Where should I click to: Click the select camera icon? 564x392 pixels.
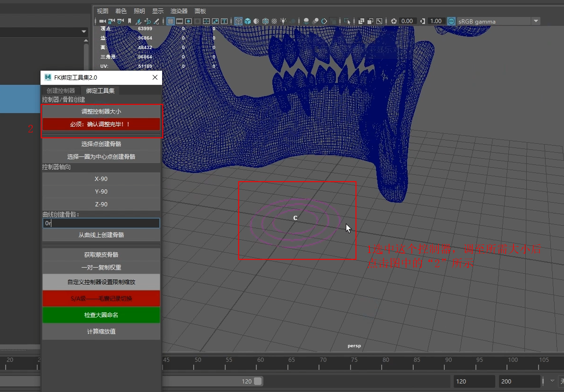102,21
